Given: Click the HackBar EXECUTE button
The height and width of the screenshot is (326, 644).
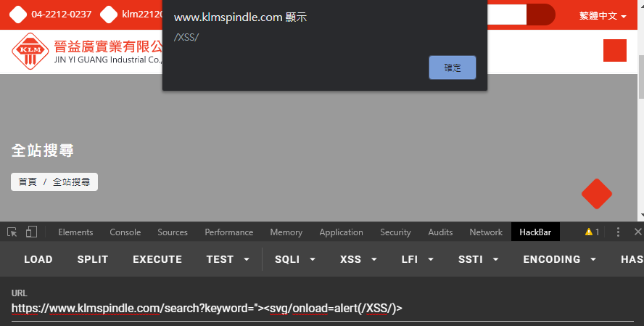Looking at the screenshot, I should coord(157,259).
